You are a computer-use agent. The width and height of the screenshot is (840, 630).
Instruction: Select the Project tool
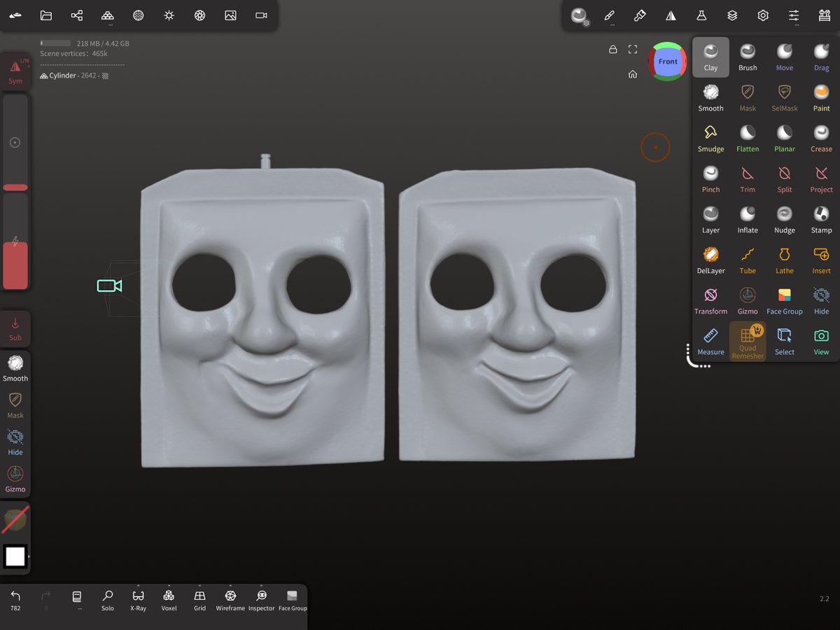(822, 178)
